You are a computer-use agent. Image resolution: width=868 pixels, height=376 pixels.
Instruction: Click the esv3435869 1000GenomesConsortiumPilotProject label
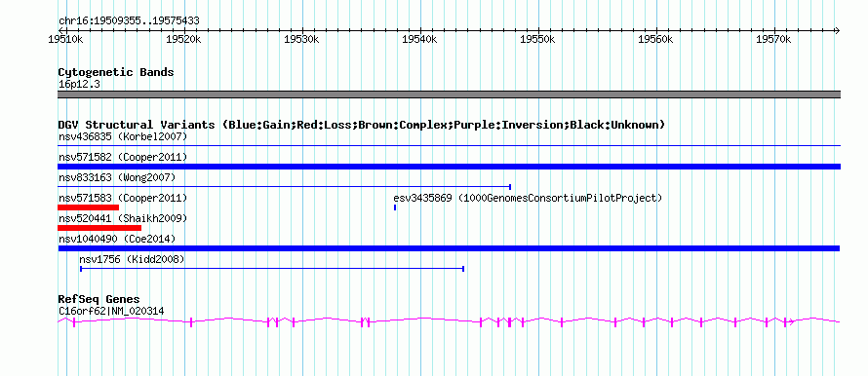pos(528,198)
